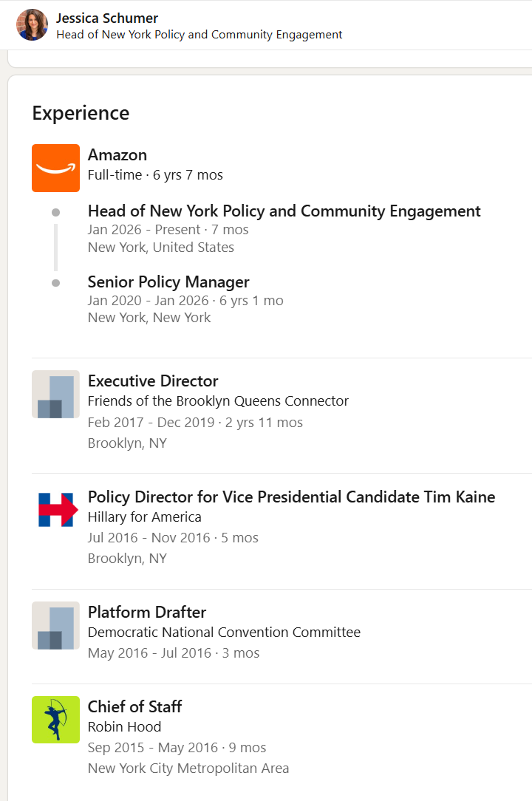The image size is (532, 801).
Task: Open the Chief of Staff role title
Action: [x=135, y=706]
